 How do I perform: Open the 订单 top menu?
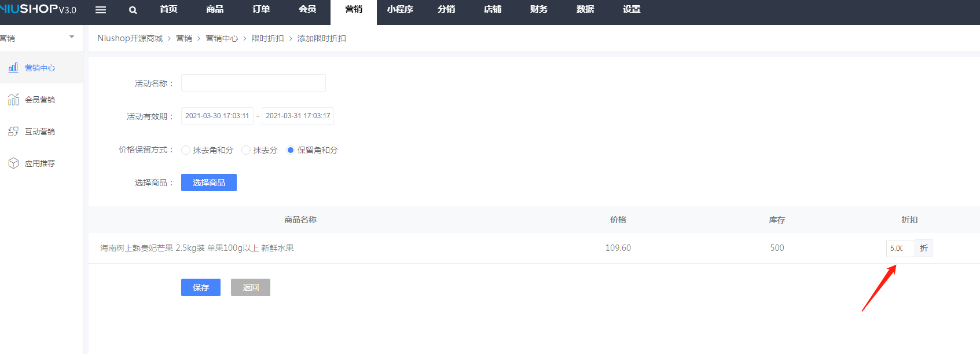261,9
